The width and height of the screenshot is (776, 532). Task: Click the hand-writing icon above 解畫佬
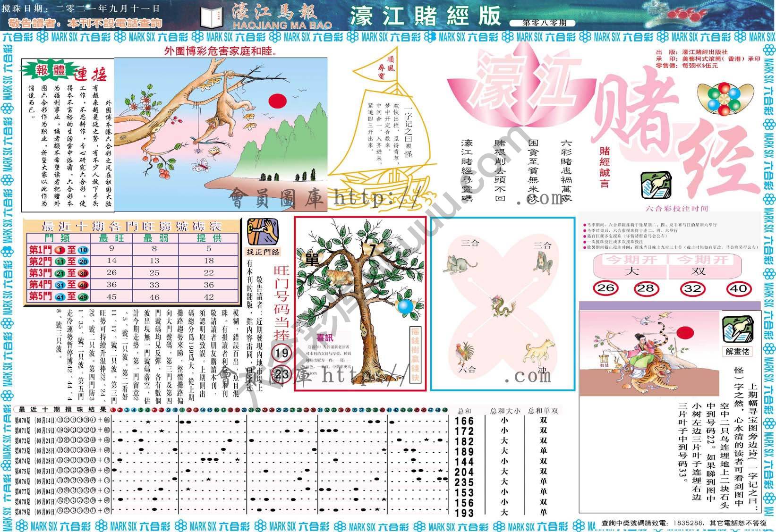click(x=738, y=329)
